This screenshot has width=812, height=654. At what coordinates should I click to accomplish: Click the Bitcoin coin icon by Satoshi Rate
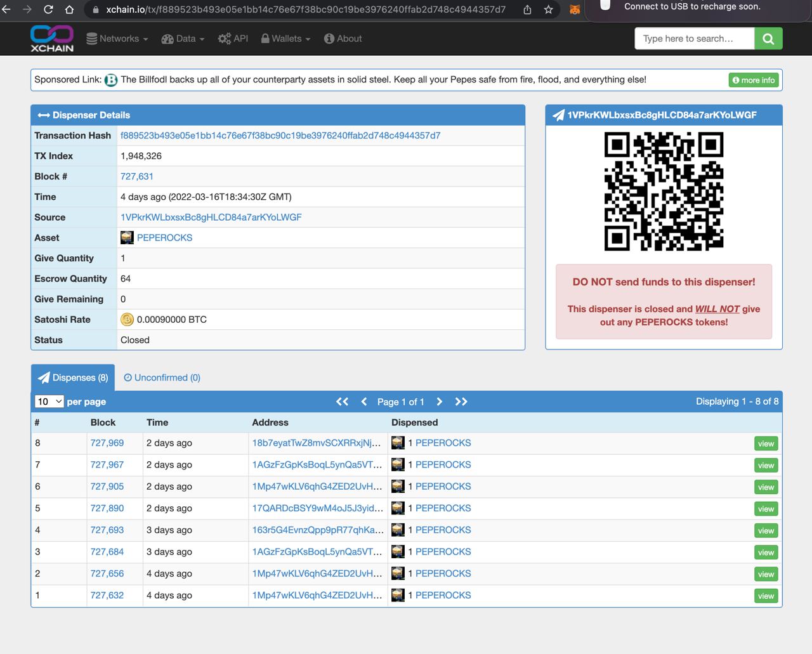coord(127,320)
